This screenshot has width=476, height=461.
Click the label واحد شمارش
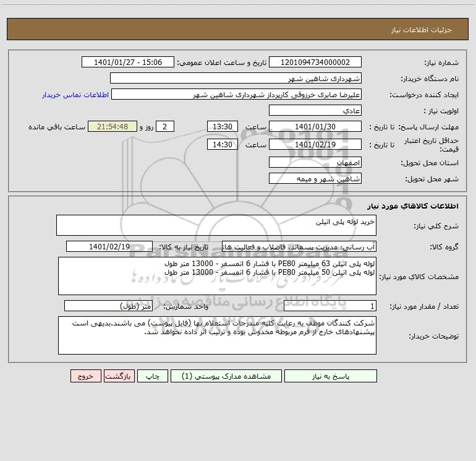click(x=186, y=306)
